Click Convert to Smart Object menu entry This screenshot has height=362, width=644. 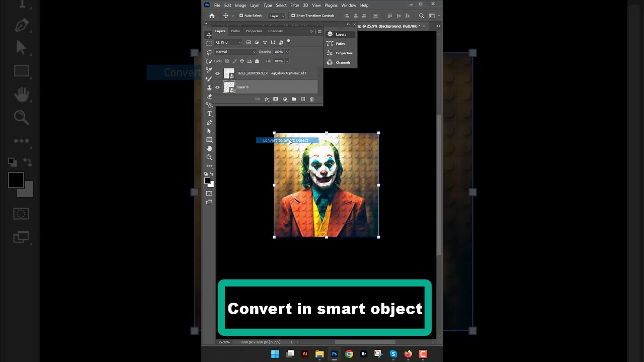[x=287, y=140]
